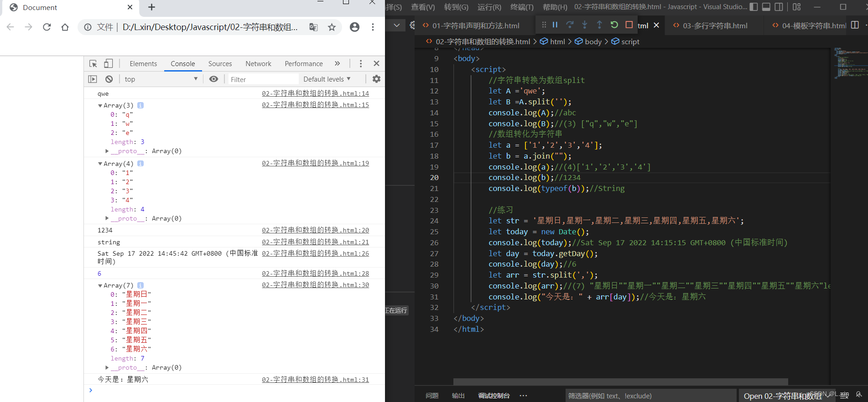Click the source link 02-字符串和数组的转换.html:28

pyautogui.click(x=315, y=273)
